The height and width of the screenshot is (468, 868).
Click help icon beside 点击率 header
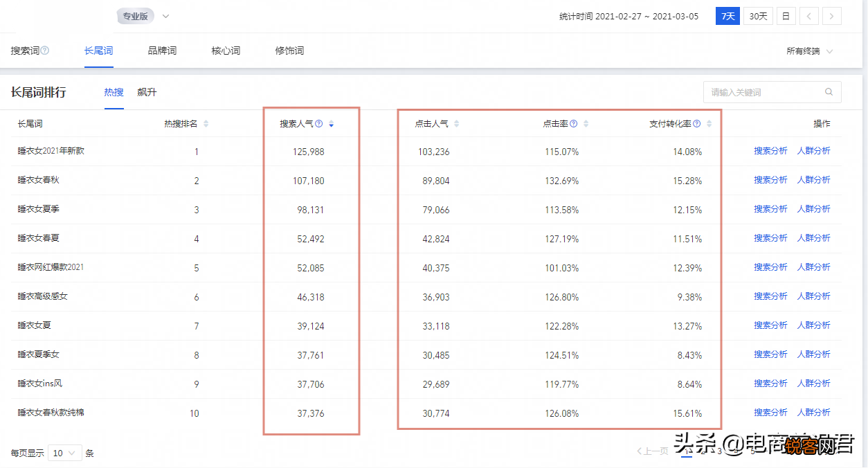pos(574,124)
